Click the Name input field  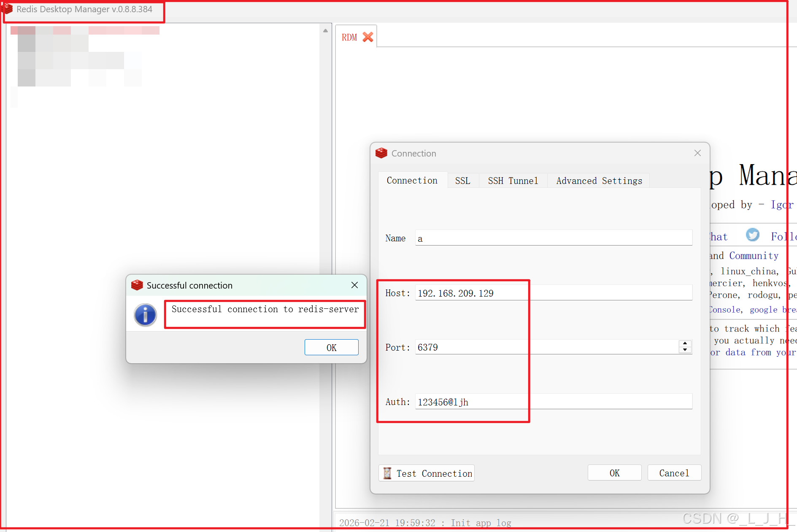[x=554, y=238]
